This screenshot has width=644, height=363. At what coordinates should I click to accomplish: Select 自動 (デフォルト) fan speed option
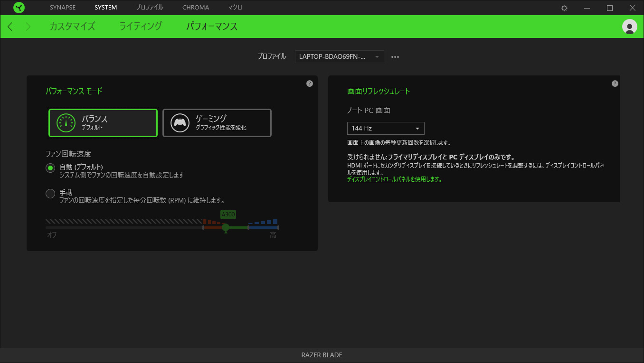click(50, 168)
